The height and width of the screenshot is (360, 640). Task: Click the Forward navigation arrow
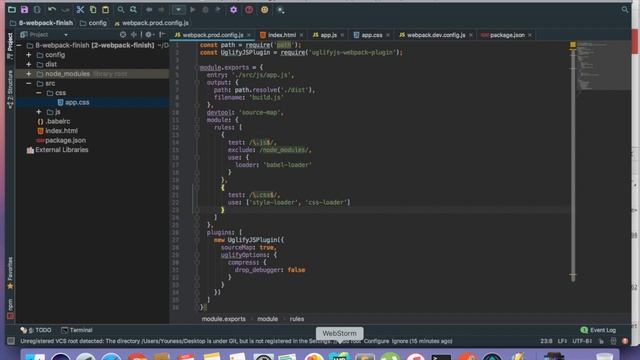(x=162, y=9)
